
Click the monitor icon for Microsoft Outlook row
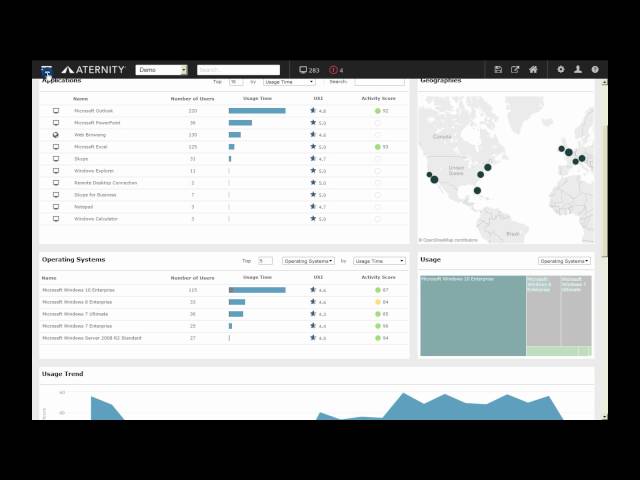(x=56, y=111)
